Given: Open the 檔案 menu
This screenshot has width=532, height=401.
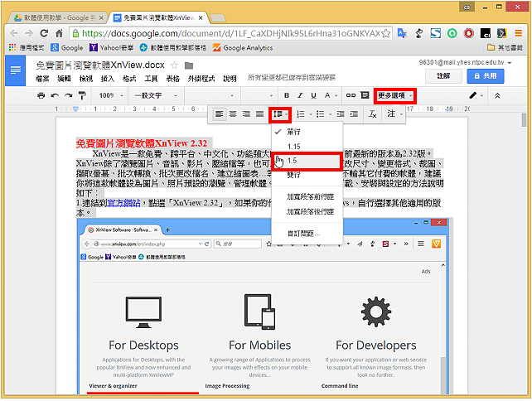Looking at the screenshot, I should pos(42,79).
